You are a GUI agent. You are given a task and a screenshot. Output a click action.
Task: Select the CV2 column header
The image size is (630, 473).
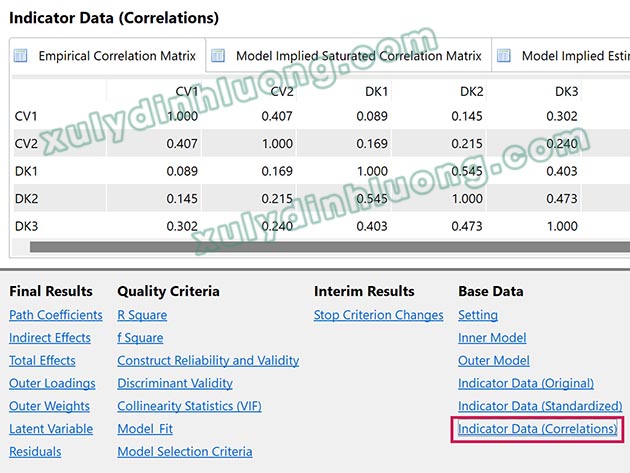[282, 92]
